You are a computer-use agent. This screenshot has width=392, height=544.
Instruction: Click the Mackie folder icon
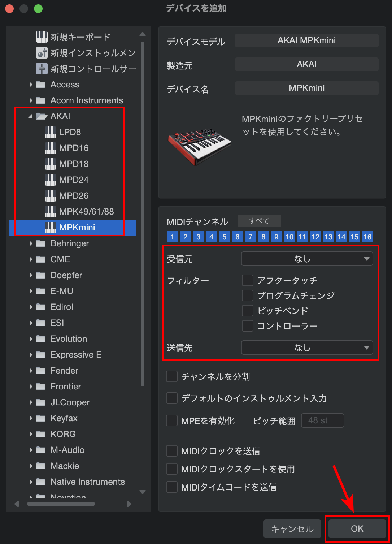(x=41, y=466)
